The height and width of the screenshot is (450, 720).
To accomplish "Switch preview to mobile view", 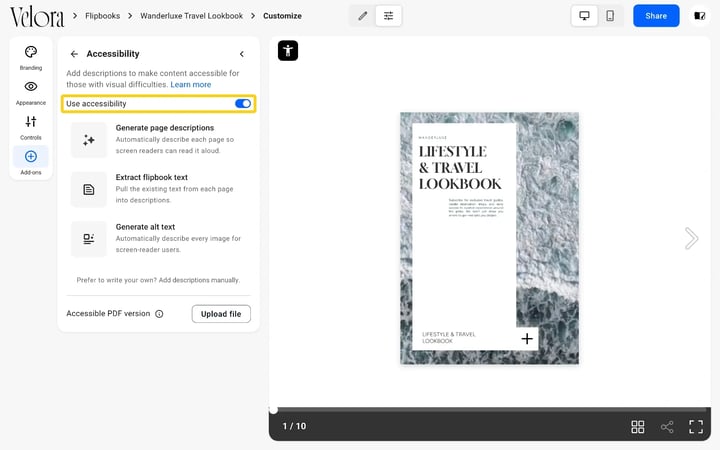I will click(610, 16).
